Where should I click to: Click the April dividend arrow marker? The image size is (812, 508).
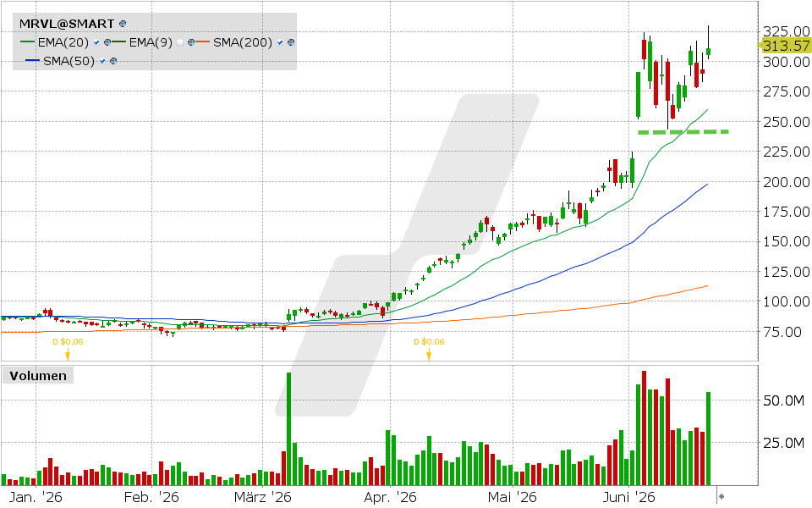429,355
